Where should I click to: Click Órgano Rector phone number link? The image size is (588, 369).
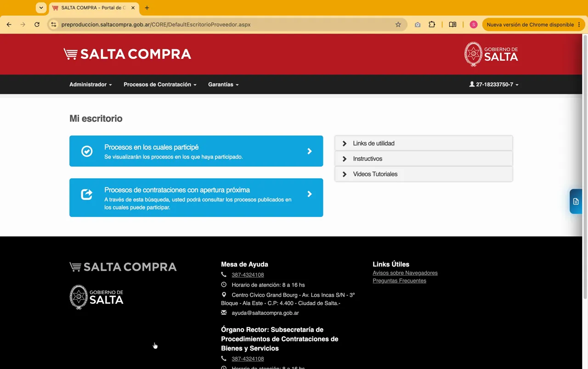click(248, 359)
